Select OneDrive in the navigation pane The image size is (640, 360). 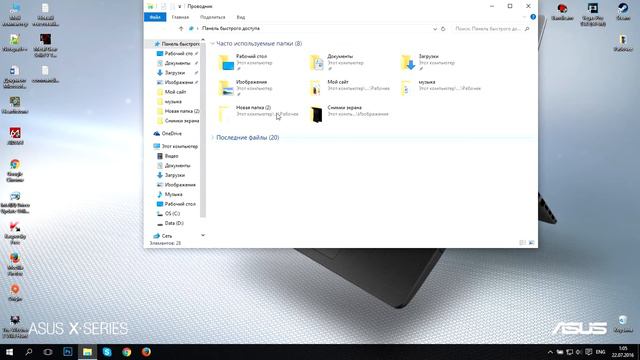[168, 133]
